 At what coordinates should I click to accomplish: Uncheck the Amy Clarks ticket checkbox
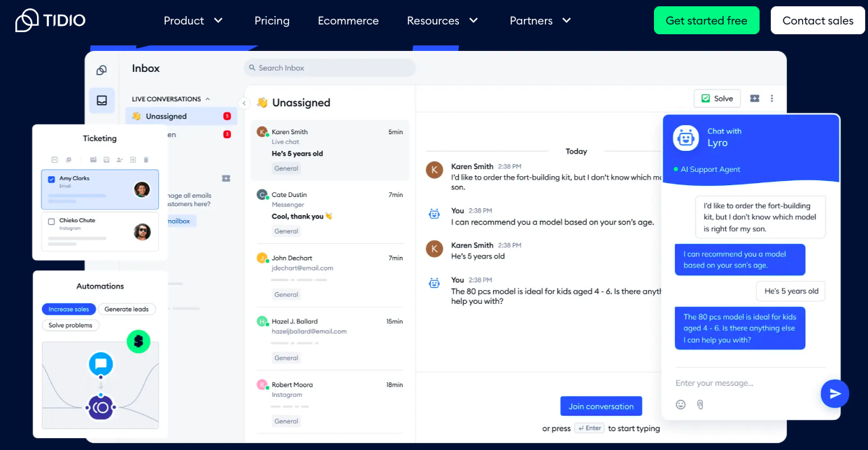50,178
